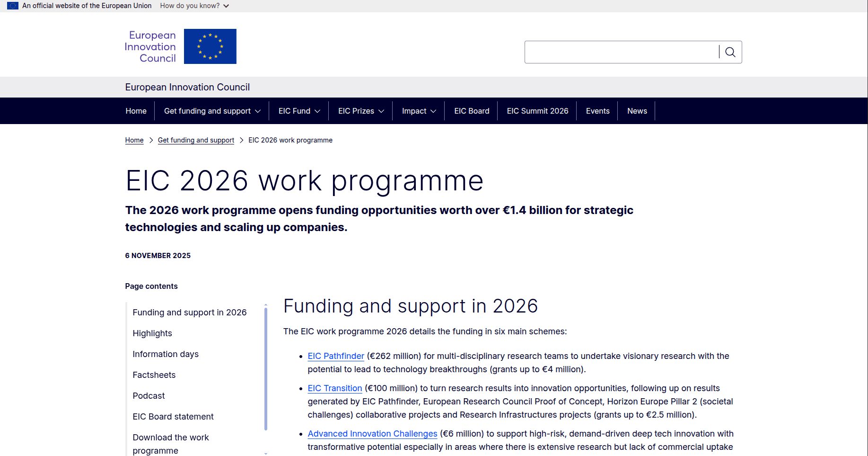Click 'Get funding and support' breadcrumb
The image size is (868, 456).
[196, 140]
